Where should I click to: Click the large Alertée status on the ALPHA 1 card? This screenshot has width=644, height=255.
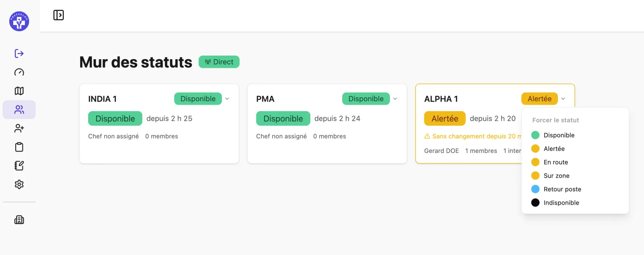point(445,118)
